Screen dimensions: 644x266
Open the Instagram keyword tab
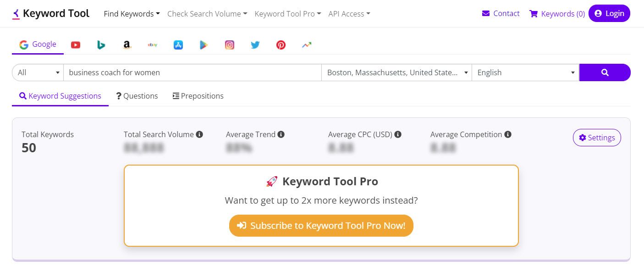[x=230, y=45]
